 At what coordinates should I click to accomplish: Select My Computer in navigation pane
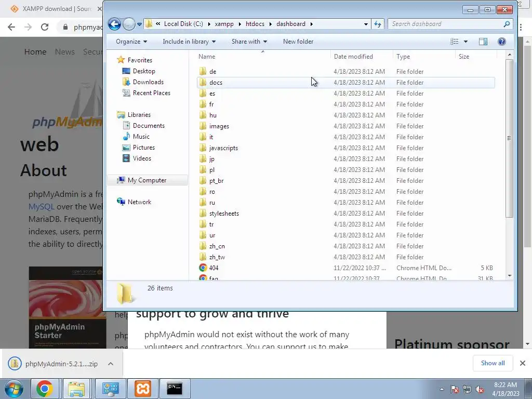click(x=147, y=180)
